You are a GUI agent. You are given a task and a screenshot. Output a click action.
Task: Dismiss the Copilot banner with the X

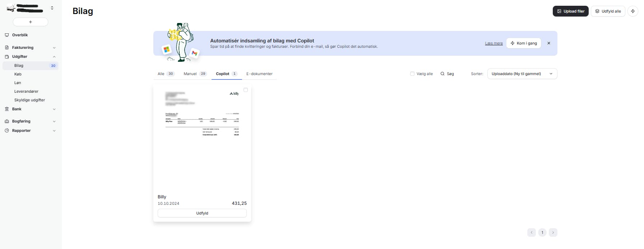[x=549, y=43]
